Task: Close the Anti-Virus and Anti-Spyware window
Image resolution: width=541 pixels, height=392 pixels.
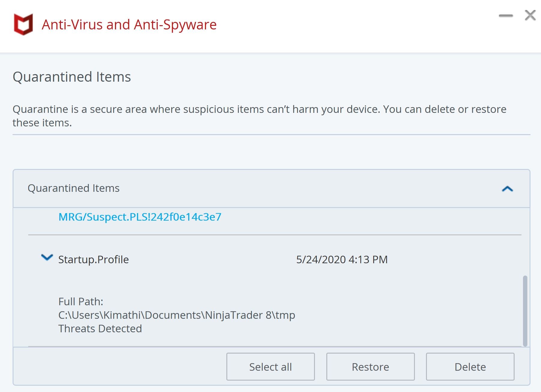Action: click(530, 15)
